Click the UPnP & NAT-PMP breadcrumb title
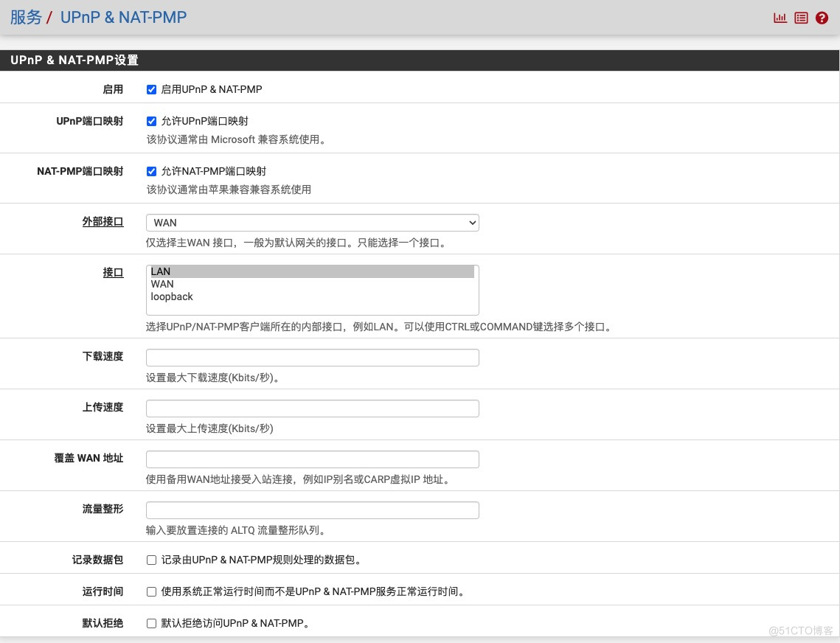This screenshot has height=643, width=840. click(123, 17)
